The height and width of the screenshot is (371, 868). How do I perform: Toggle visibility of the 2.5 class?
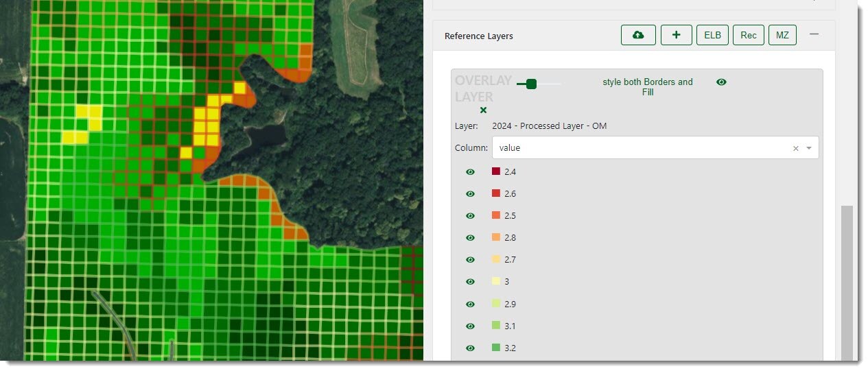470,216
